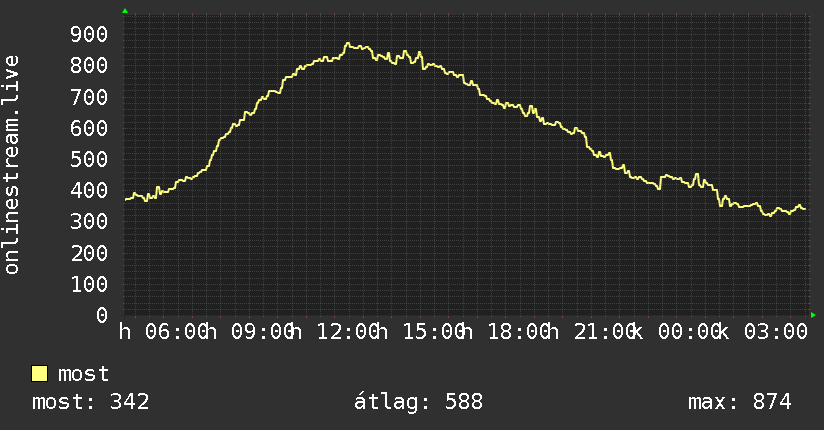Viewport: 824px width, 430px height.
Task: Click the 03:00 time label on X axis
Action: (776, 332)
